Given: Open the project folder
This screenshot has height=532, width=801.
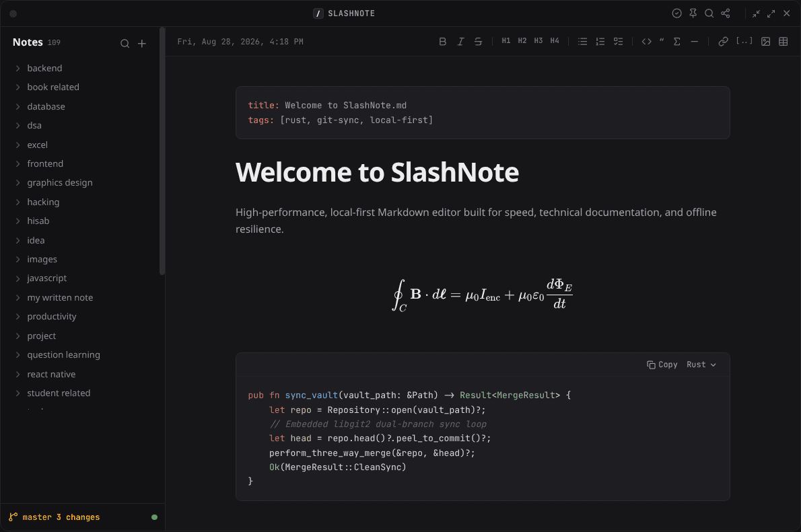Looking at the screenshot, I should (x=41, y=336).
